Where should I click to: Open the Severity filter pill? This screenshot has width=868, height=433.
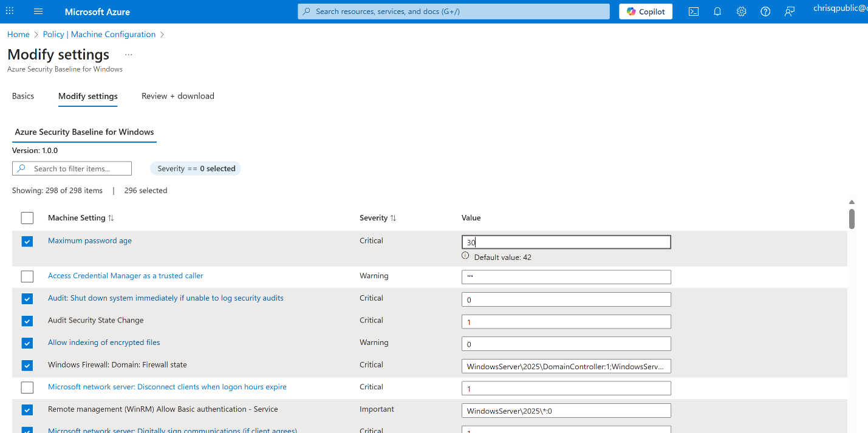click(195, 168)
